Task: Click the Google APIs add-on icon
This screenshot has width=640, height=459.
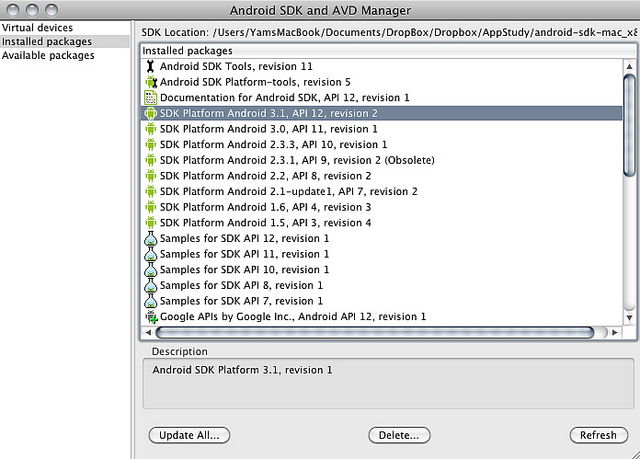Action: coord(151,317)
